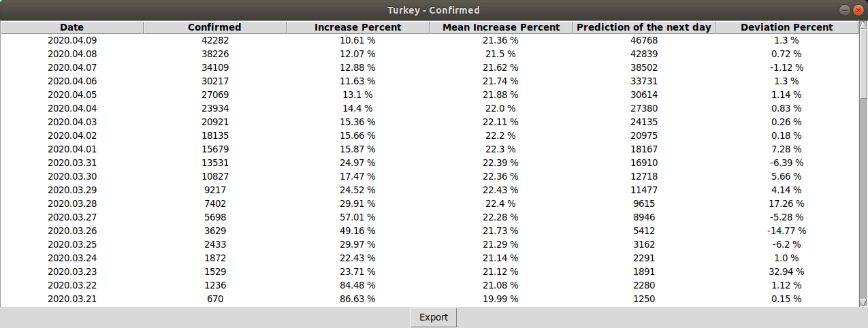868x328 pixels.
Task: Select the 32.94 % deviation cell
Action: click(x=786, y=272)
